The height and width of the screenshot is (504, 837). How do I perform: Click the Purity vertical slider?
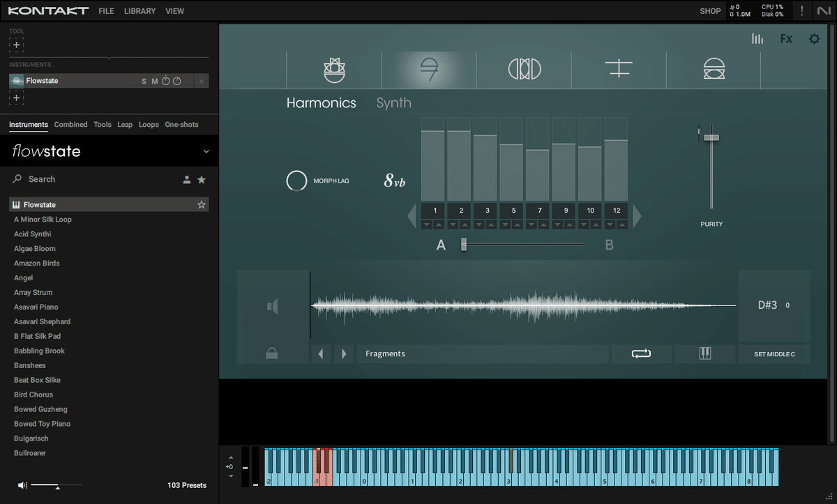711,167
